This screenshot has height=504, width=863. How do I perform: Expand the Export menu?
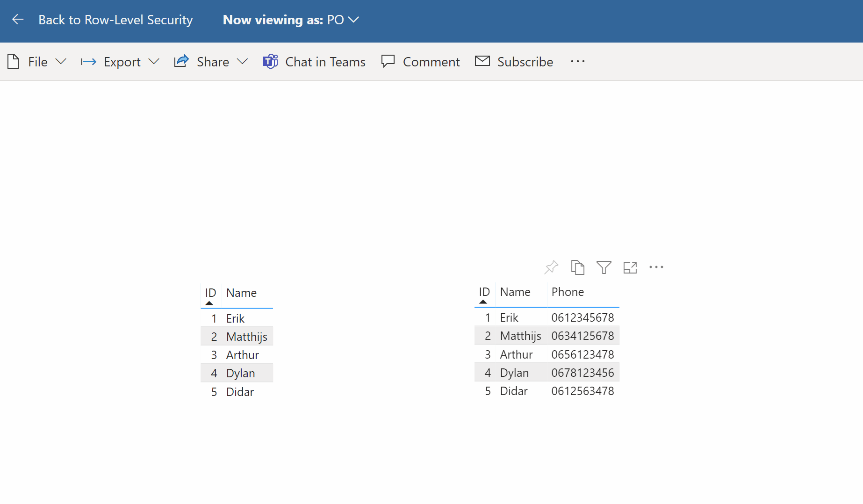[x=122, y=62]
